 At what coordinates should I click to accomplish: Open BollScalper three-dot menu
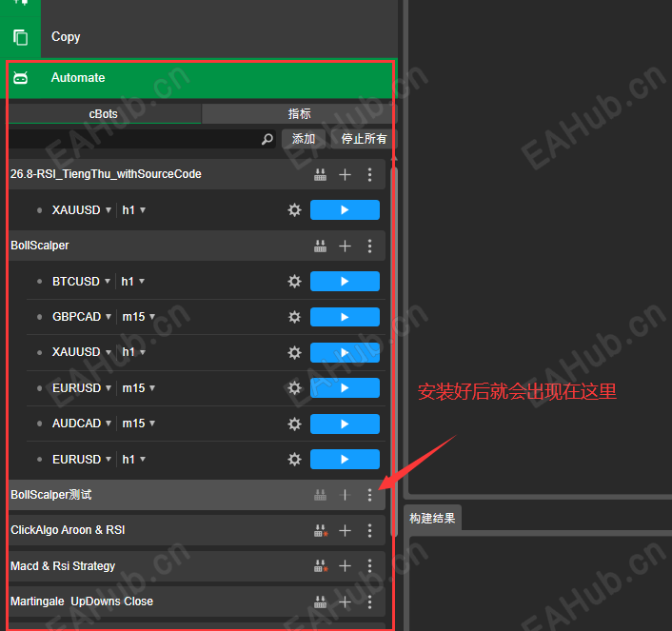point(370,246)
